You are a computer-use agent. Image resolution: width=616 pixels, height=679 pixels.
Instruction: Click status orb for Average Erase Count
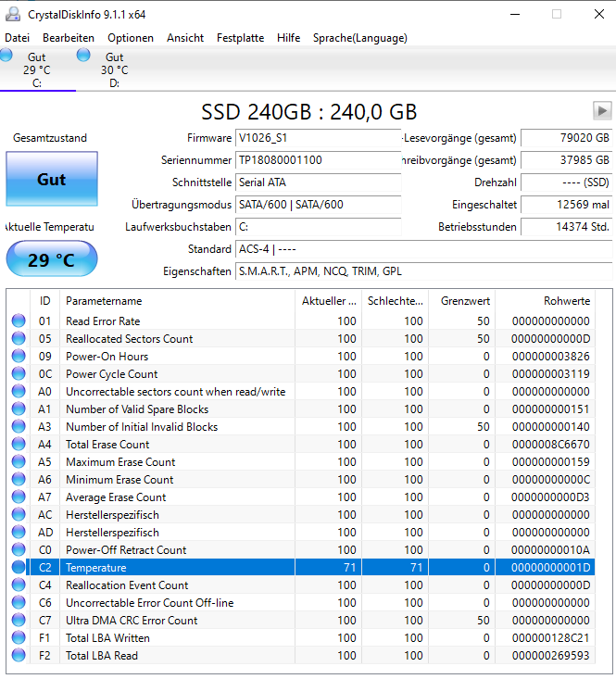pyautogui.click(x=19, y=497)
